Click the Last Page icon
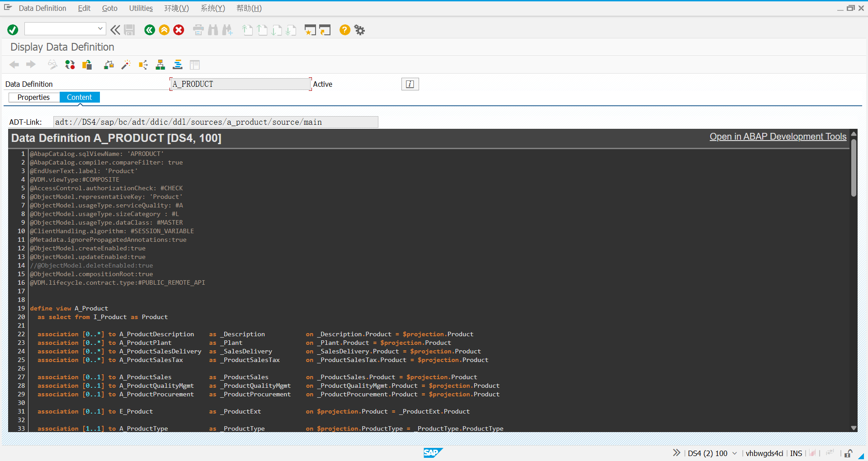This screenshot has height=461, width=868. [x=291, y=30]
